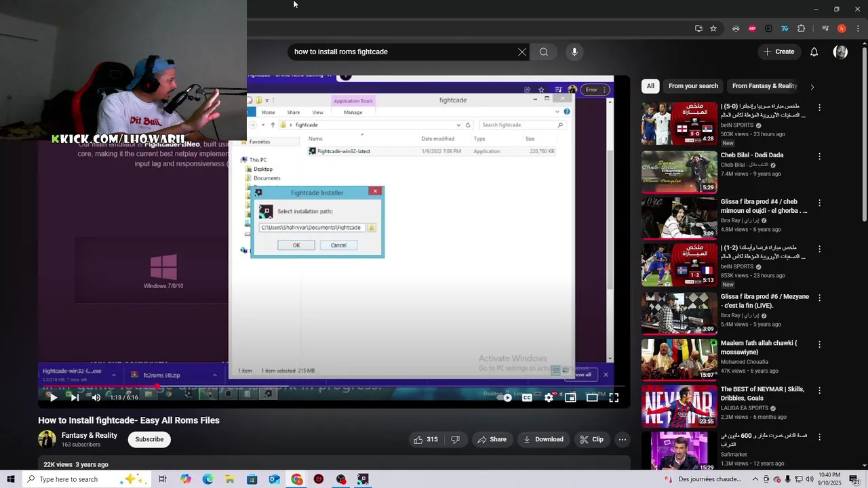Image resolution: width=868 pixels, height=488 pixels.
Task: Toggle autoplay switch in player
Action: pyautogui.click(x=505, y=398)
